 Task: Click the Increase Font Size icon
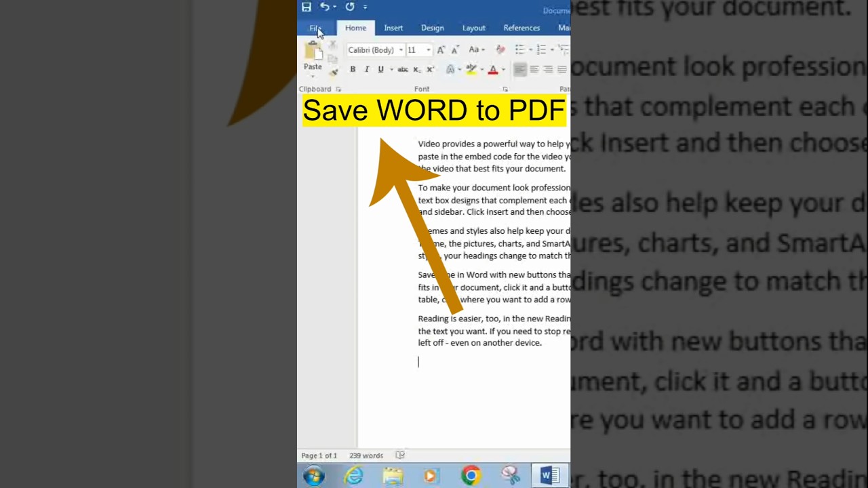[x=441, y=49]
